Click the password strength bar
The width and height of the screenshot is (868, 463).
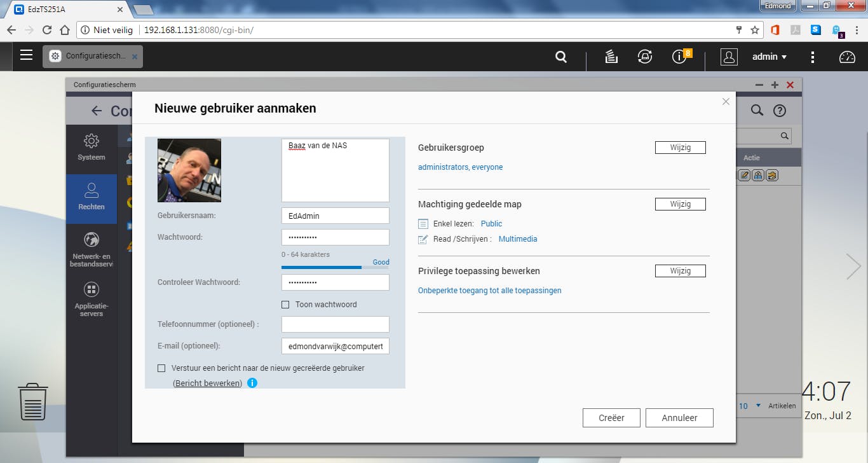coord(335,268)
